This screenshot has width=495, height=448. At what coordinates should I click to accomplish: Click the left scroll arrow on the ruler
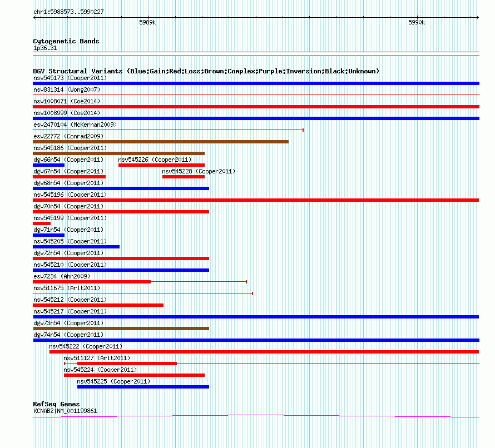click(x=34, y=18)
